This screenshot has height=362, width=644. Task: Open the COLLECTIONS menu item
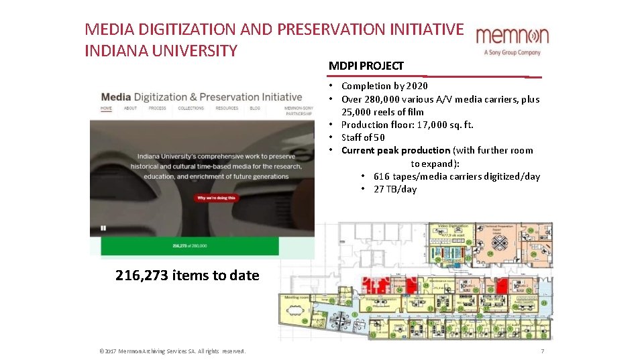[191, 109]
